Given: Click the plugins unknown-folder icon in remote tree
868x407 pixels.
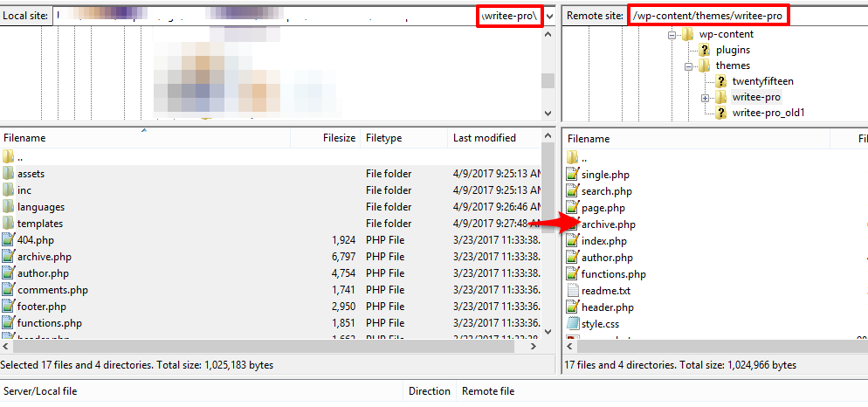Looking at the screenshot, I should 704,50.
